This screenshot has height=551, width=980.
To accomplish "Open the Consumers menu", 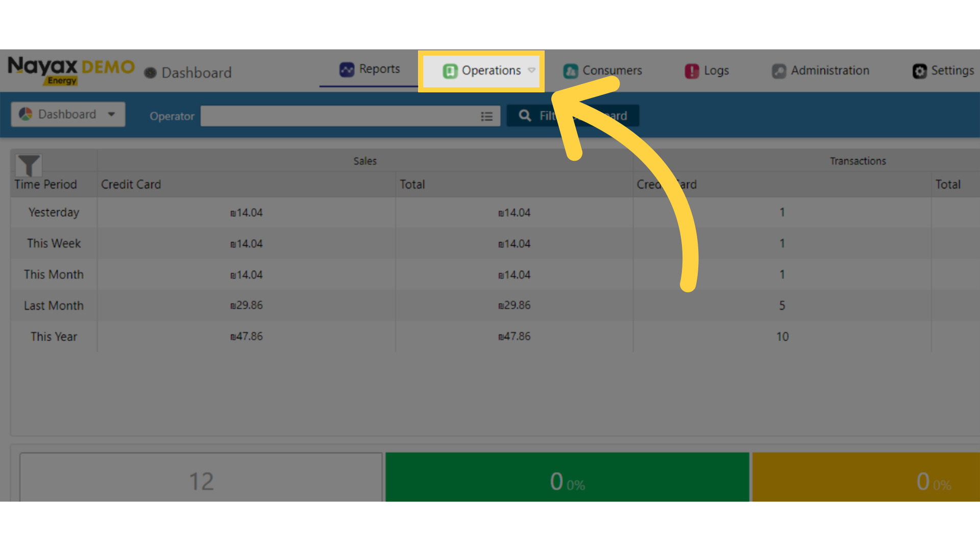I will tap(611, 70).
